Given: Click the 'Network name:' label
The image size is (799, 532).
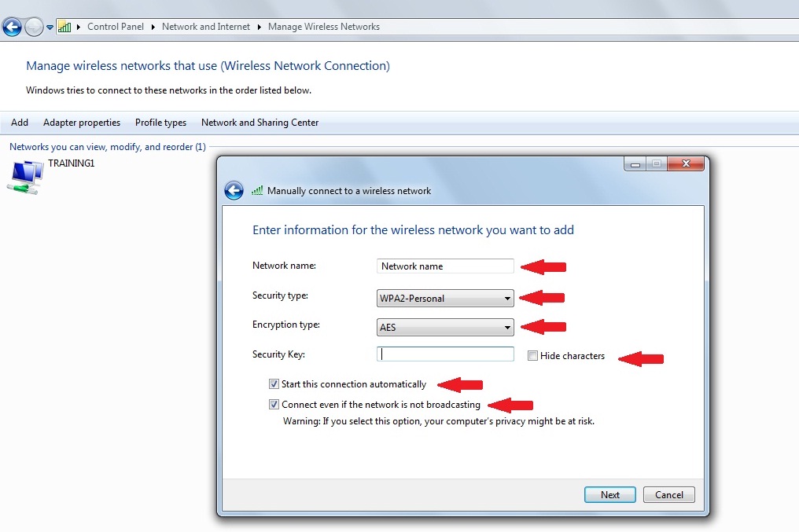Looking at the screenshot, I should (x=284, y=266).
